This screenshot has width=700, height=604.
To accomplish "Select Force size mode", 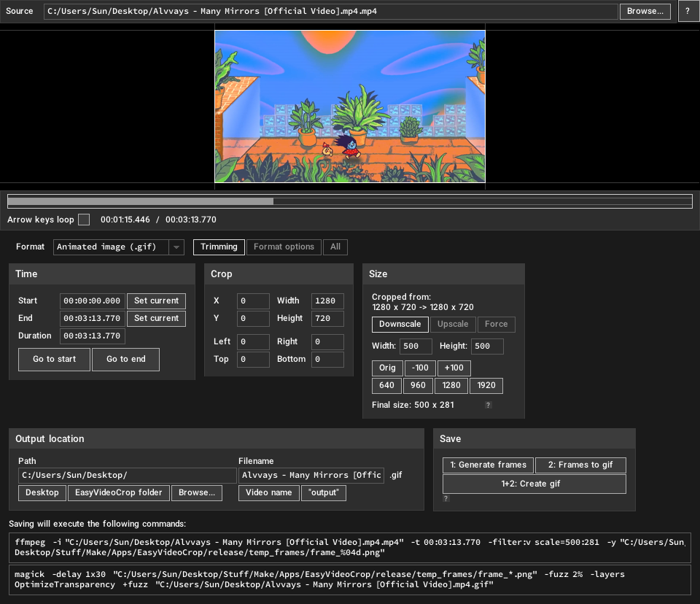I will click(x=497, y=325).
